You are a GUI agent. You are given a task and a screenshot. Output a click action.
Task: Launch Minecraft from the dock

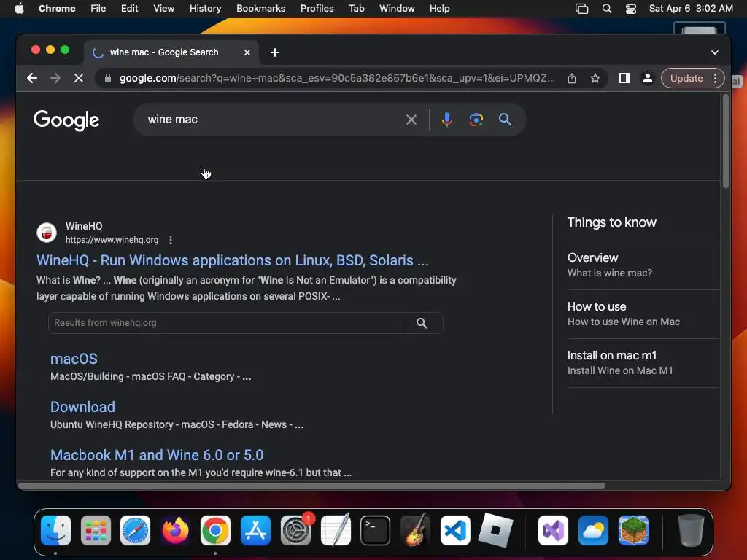(x=633, y=530)
